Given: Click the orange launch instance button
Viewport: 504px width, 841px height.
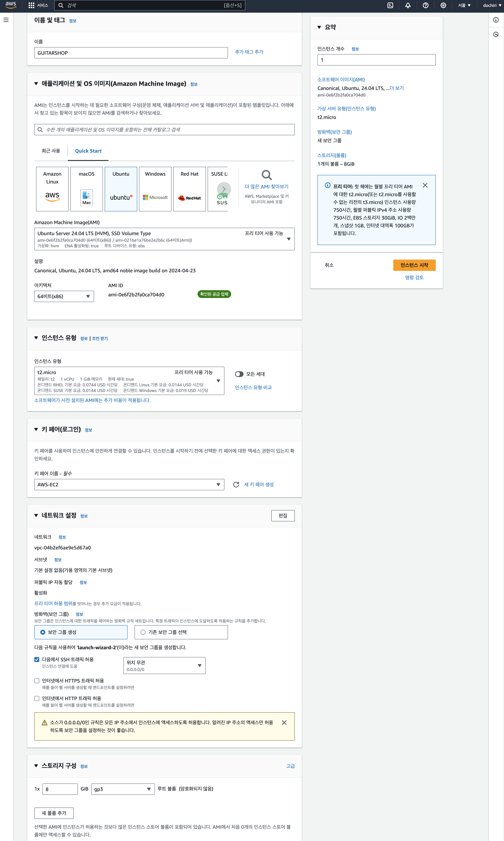Looking at the screenshot, I should pyautogui.click(x=414, y=265).
